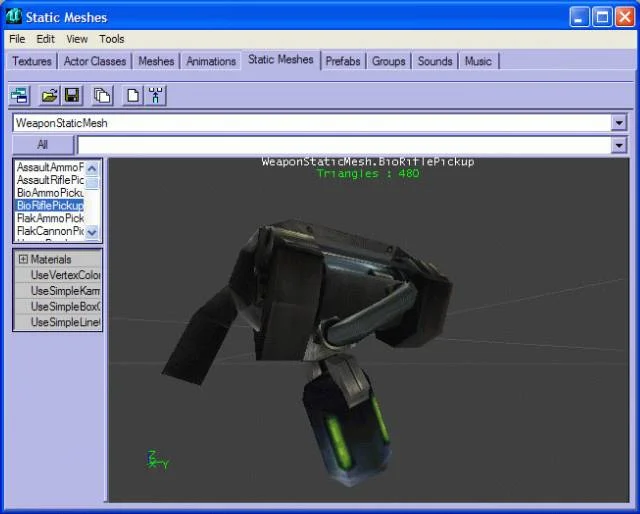The image size is (640, 514).
Task: Switch to the Sounds tab
Action: tap(435, 61)
